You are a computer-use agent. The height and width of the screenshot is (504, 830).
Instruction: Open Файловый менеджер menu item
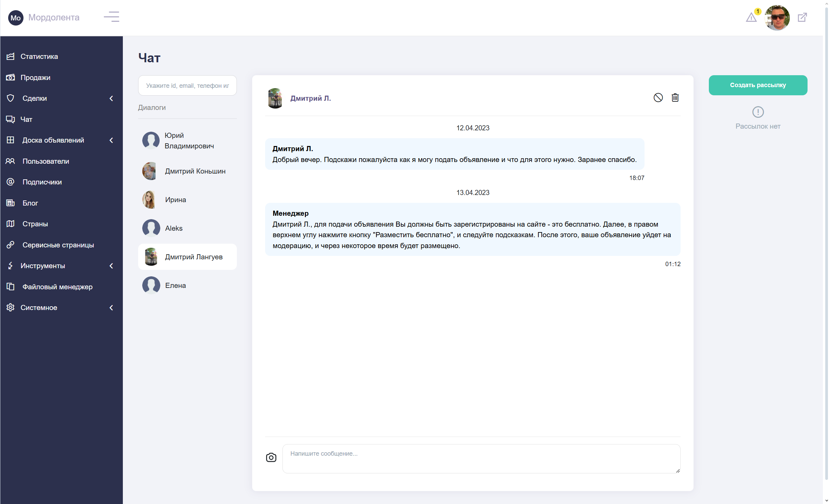[57, 287]
